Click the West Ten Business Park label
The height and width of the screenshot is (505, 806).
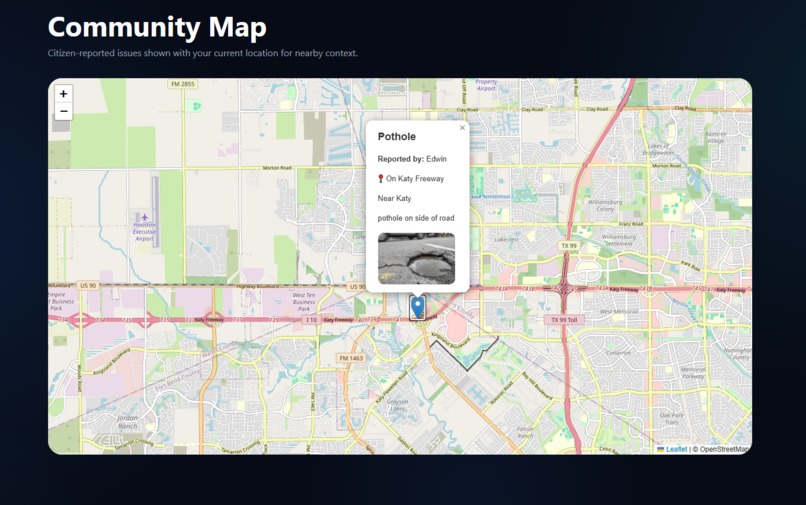click(x=304, y=302)
